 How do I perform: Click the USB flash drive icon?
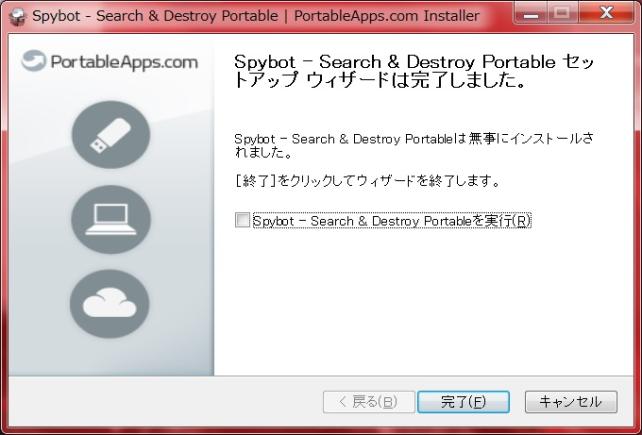[x=111, y=135]
